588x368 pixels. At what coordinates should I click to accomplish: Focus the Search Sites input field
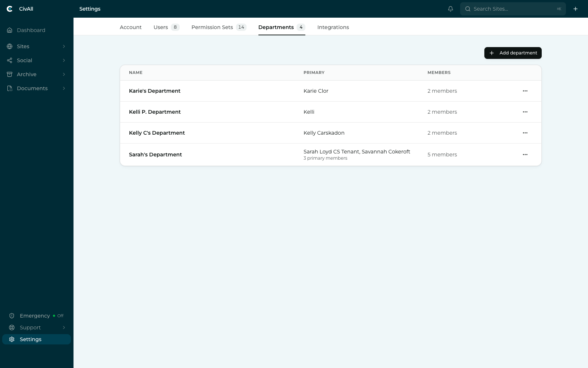click(513, 9)
